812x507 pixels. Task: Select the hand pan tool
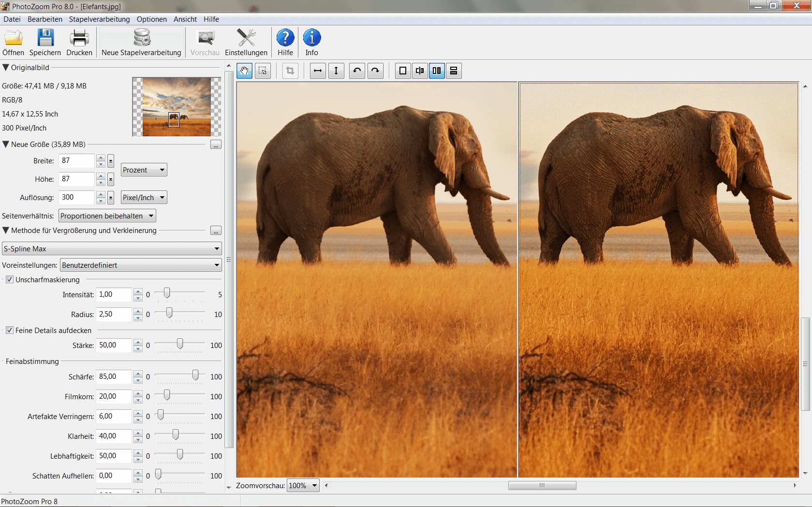[x=244, y=71]
